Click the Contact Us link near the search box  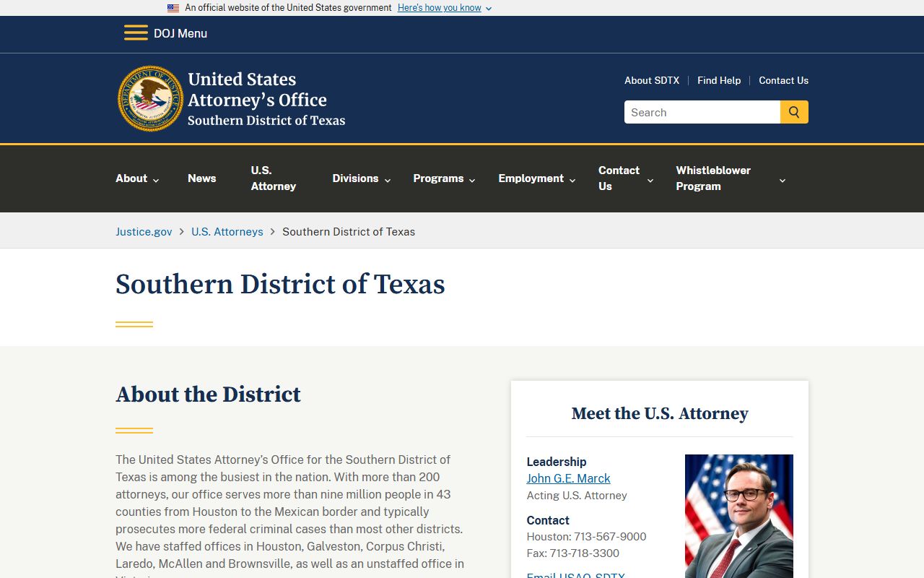783,80
